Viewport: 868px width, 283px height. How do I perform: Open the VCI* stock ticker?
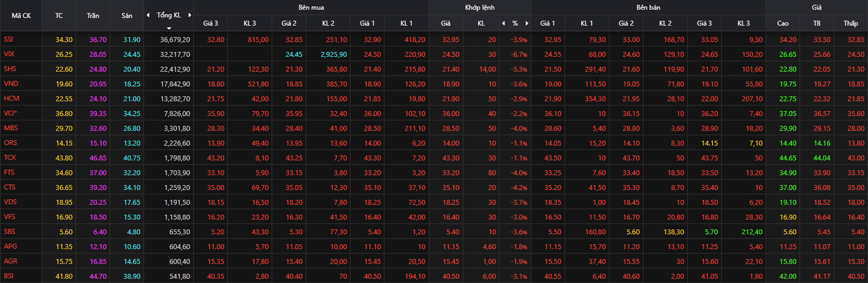[10, 113]
